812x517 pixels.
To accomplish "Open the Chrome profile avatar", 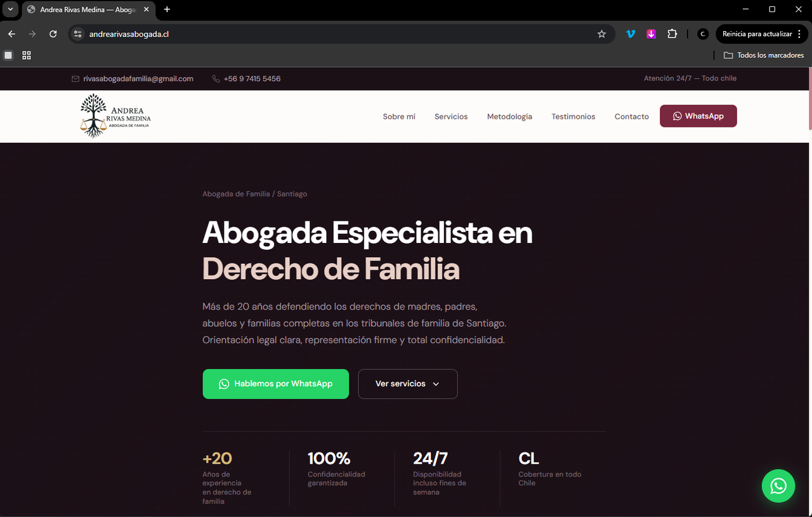I will pyautogui.click(x=702, y=34).
